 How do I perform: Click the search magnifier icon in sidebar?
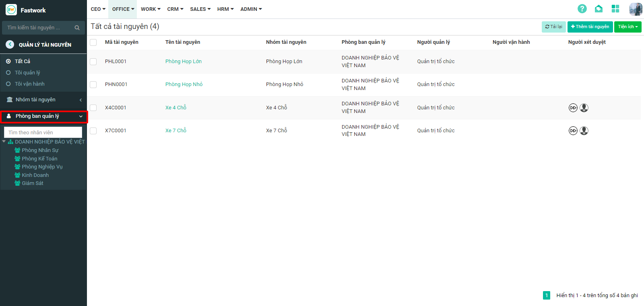pyautogui.click(x=77, y=28)
